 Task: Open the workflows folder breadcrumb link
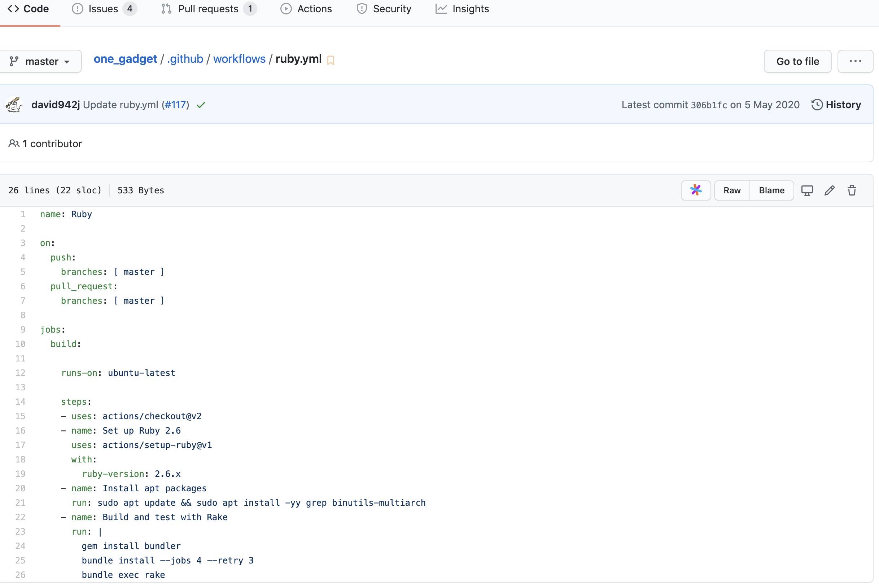pyautogui.click(x=239, y=59)
